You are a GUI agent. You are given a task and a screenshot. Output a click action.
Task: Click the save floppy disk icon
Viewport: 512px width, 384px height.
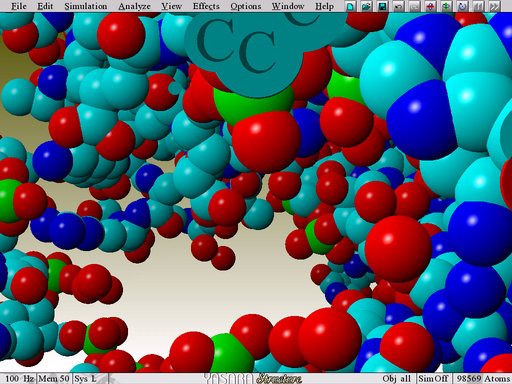click(x=382, y=6)
